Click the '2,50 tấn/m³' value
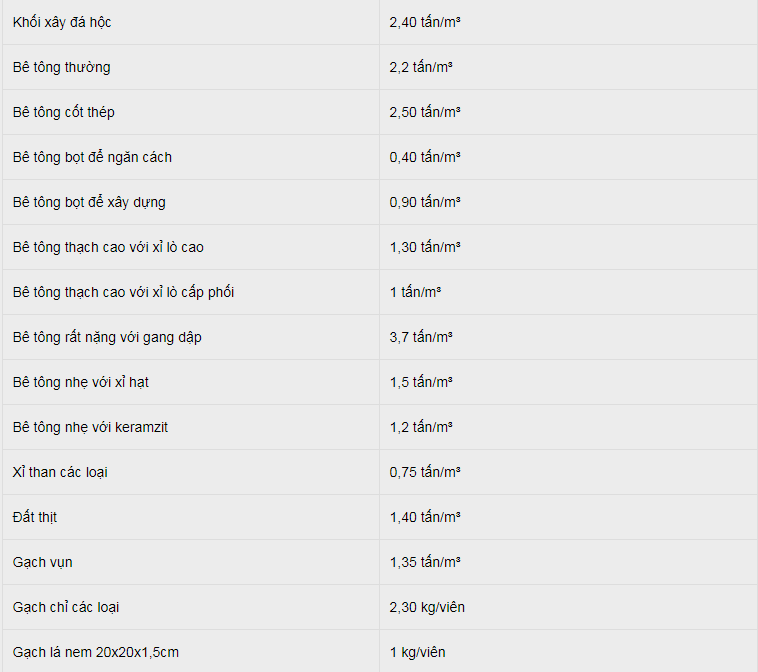Image resolution: width=758 pixels, height=672 pixels. tap(424, 112)
